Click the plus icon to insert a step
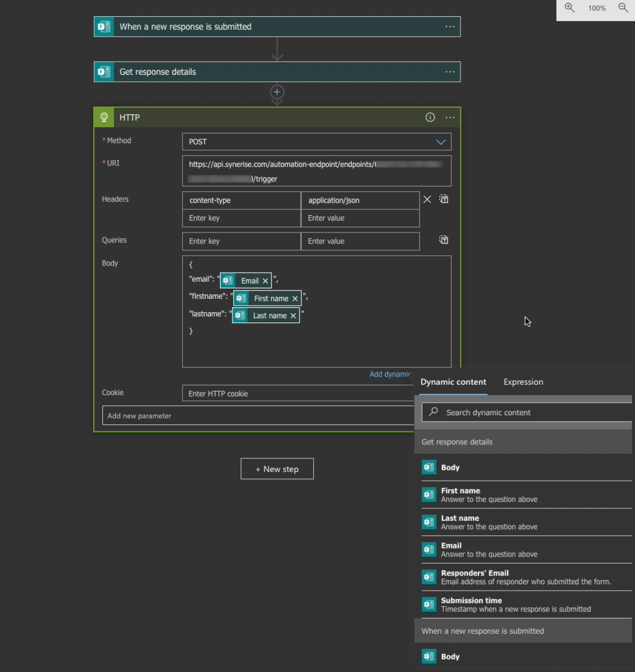The height and width of the screenshot is (672, 635). click(x=277, y=92)
